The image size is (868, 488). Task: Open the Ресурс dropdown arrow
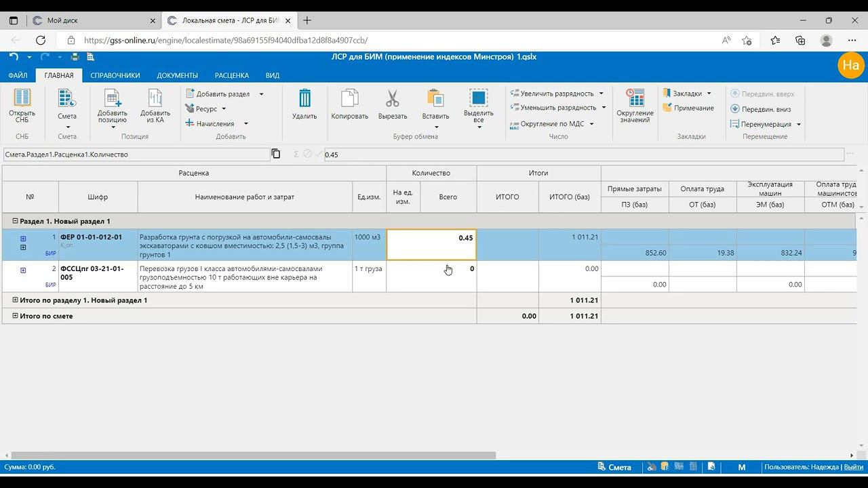click(224, 108)
